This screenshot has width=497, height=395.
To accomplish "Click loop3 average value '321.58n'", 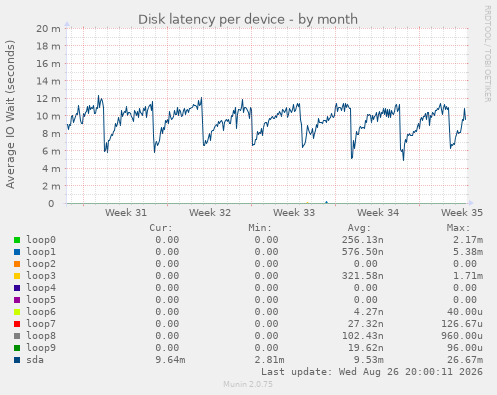I will point(363,276).
